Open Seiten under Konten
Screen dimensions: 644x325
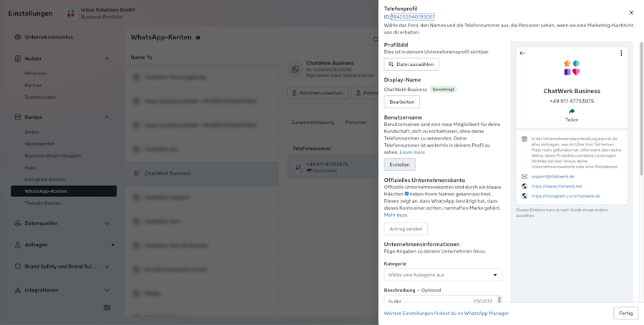coord(31,132)
